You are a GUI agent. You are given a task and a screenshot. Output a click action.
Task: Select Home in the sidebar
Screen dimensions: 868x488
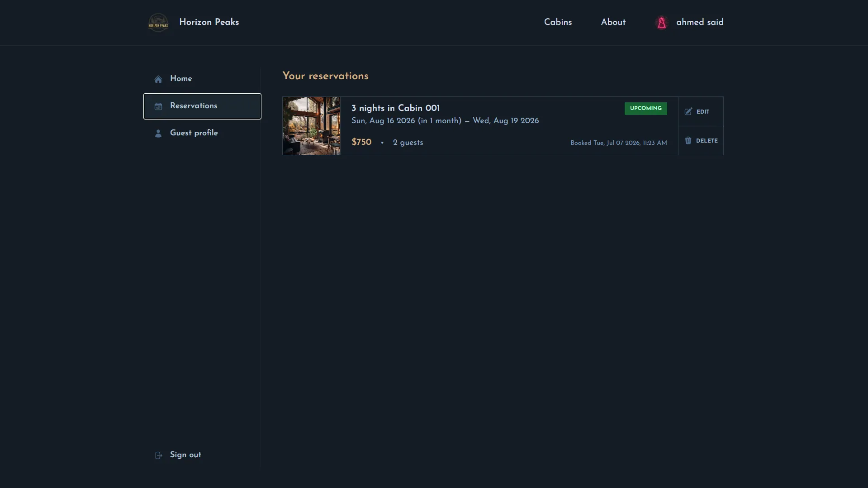202,79
